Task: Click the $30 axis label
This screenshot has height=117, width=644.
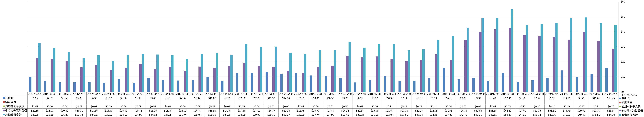Action: coord(623,47)
